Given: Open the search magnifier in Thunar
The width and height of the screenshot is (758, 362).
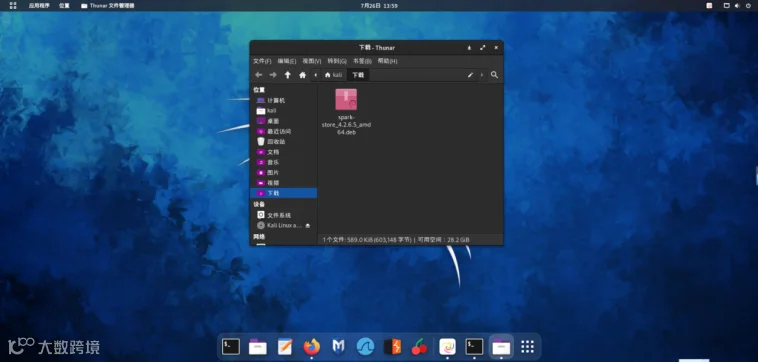Looking at the screenshot, I should point(494,75).
